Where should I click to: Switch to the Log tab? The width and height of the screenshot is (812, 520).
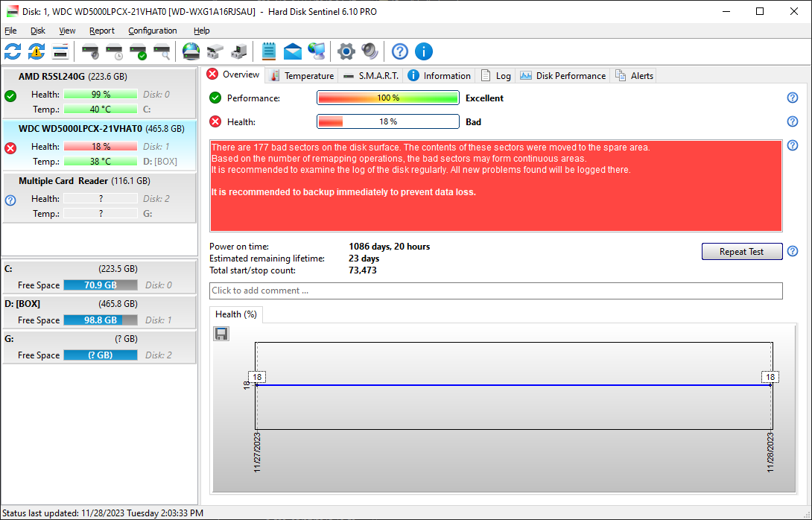coord(495,76)
